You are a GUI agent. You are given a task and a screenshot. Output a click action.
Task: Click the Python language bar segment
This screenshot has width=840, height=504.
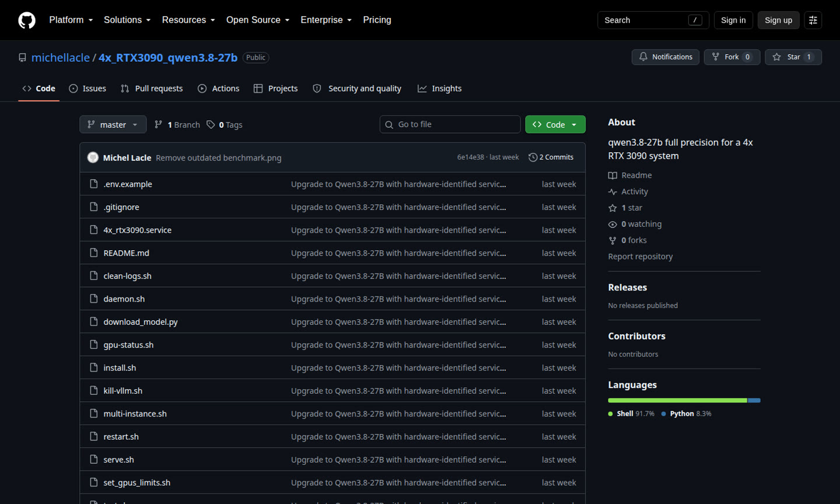(754, 401)
